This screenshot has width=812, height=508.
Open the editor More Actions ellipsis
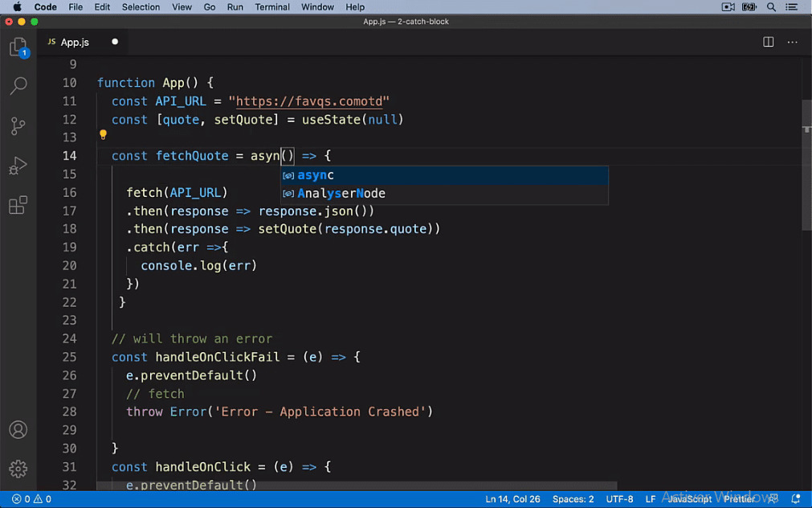792,42
